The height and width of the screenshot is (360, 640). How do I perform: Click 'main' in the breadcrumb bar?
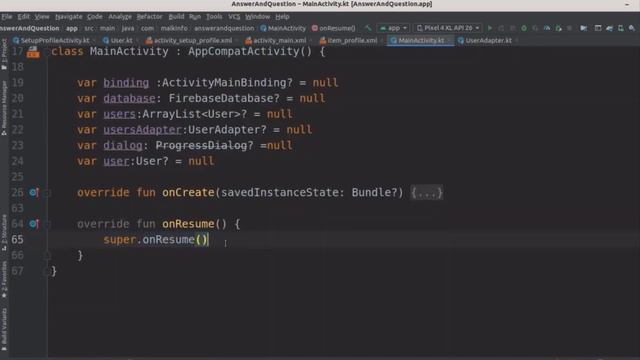(107, 28)
